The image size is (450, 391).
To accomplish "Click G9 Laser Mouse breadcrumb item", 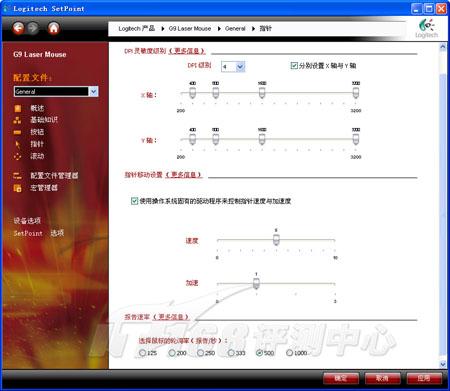I will 190,29.
